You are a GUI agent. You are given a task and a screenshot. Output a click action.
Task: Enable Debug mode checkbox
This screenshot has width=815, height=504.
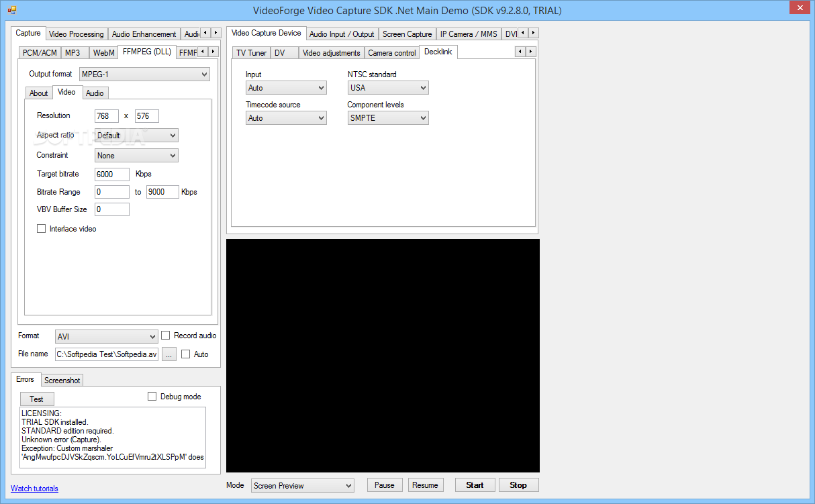(x=152, y=397)
